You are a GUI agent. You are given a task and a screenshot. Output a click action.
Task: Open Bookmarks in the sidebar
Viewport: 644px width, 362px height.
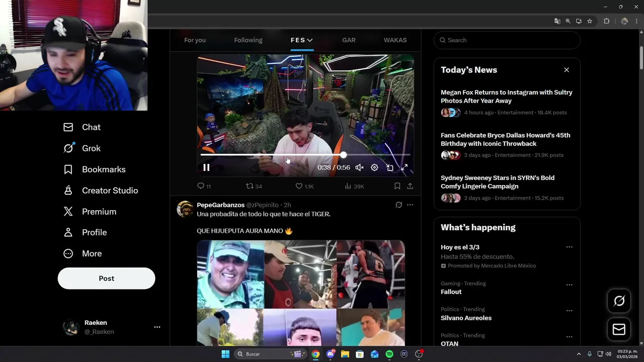(95, 169)
